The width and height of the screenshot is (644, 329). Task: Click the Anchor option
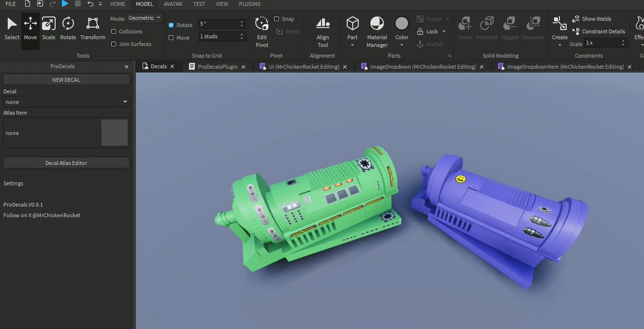click(430, 44)
